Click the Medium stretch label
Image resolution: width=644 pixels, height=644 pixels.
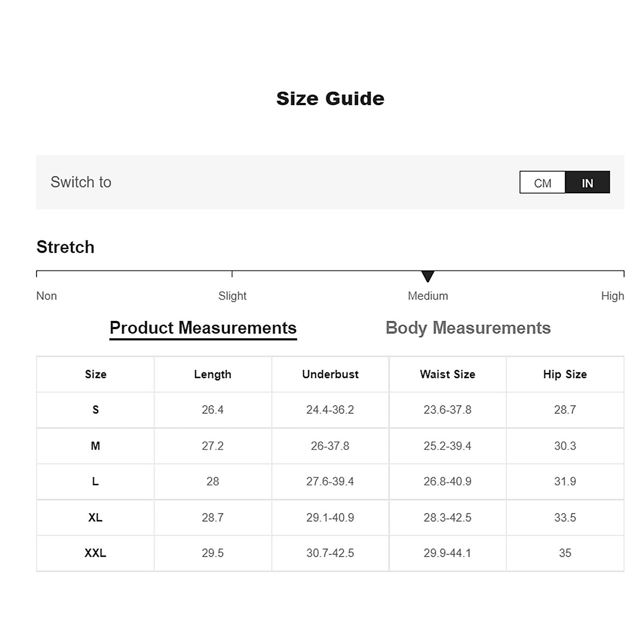pyautogui.click(x=428, y=296)
